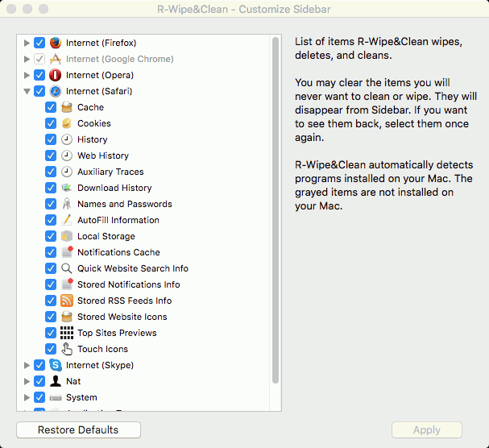Clear the System checkbox
Viewport: 489px width, 448px height.
39,397
